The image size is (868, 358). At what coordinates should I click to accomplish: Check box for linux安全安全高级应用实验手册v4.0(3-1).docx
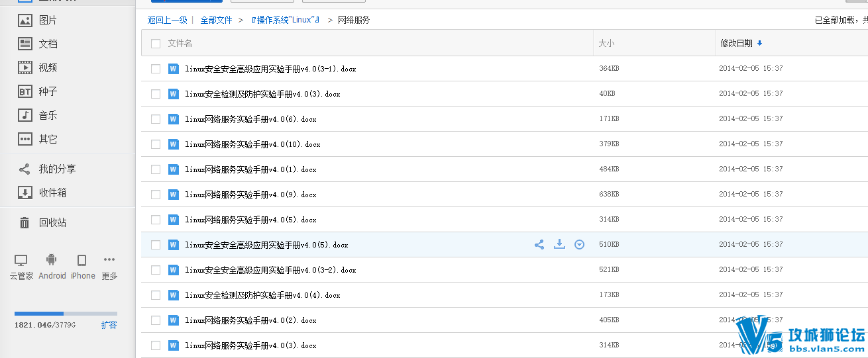tap(156, 69)
